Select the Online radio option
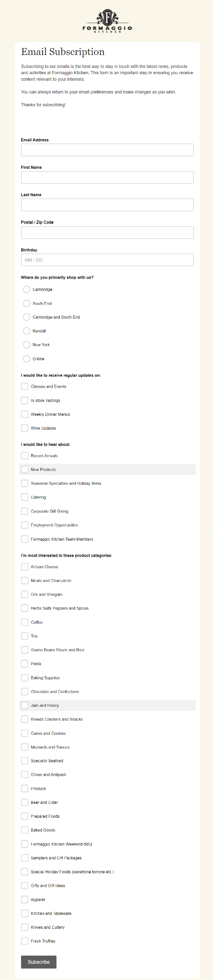The height and width of the screenshot is (980, 213). (x=26, y=359)
